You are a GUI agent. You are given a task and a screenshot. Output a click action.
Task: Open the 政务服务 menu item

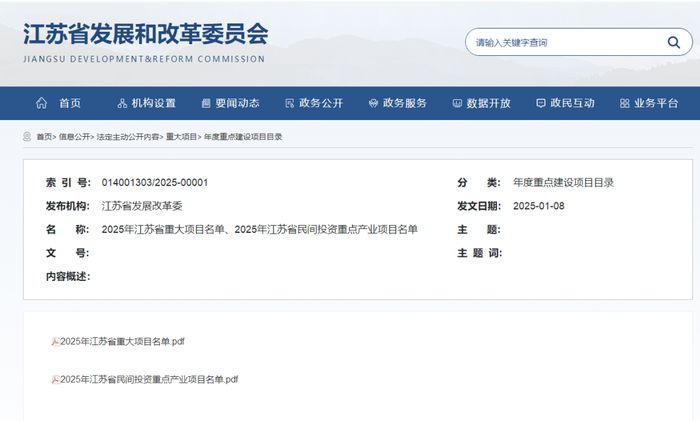click(x=405, y=103)
